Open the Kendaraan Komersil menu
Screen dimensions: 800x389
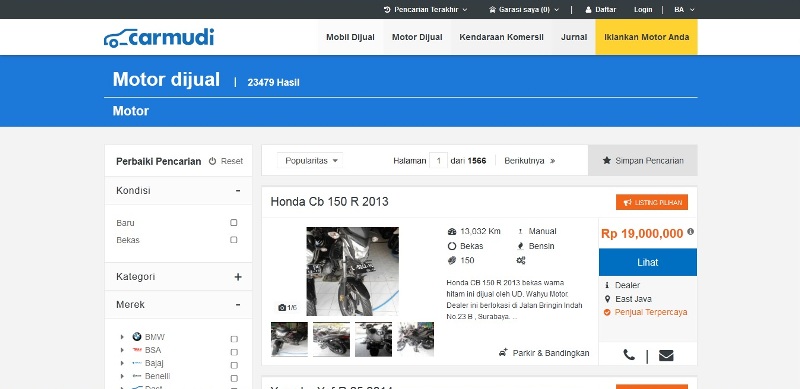point(501,37)
